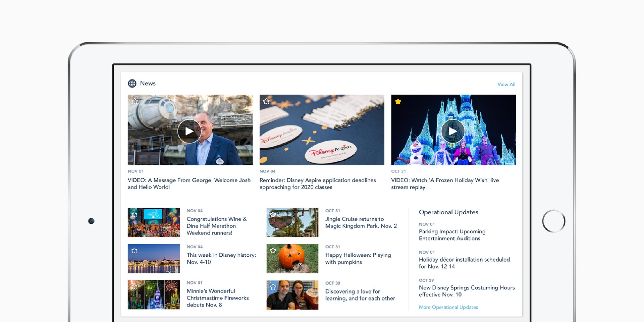644x322 pixels.
Task: Open the Jingle Cruise sign thumbnail
Action: pyautogui.click(x=292, y=222)
